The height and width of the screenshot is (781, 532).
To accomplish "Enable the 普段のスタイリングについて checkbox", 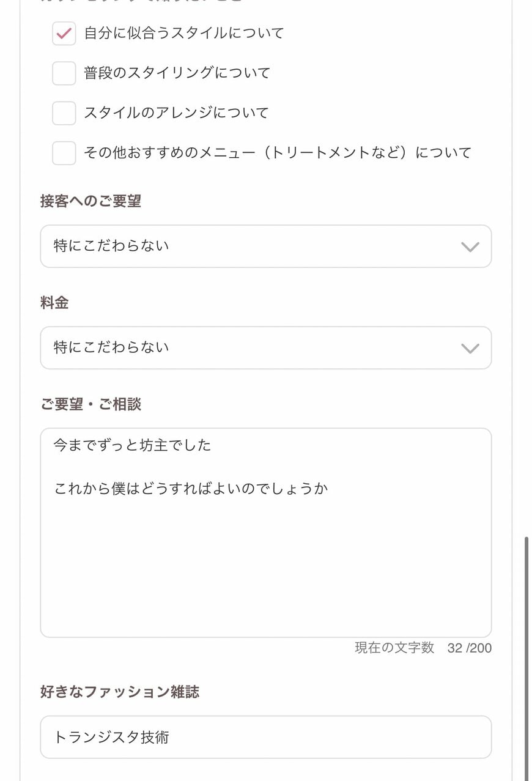I will tap(64, 73).
